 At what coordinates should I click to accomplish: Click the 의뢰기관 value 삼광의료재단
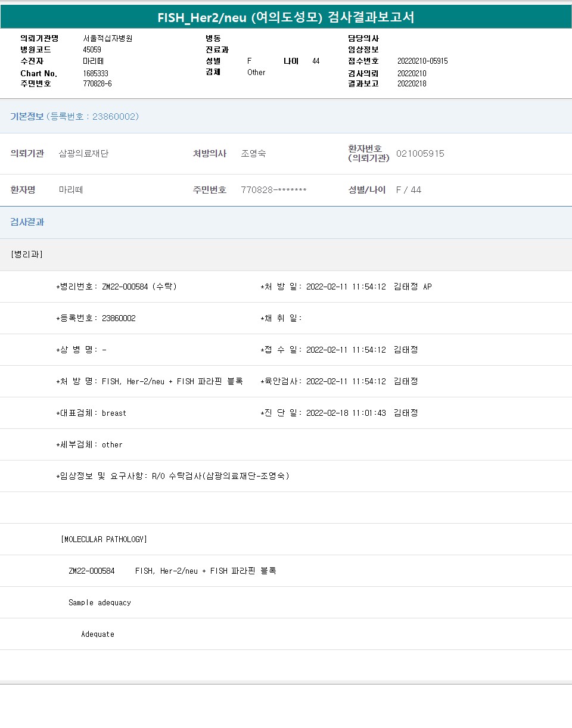83,154
